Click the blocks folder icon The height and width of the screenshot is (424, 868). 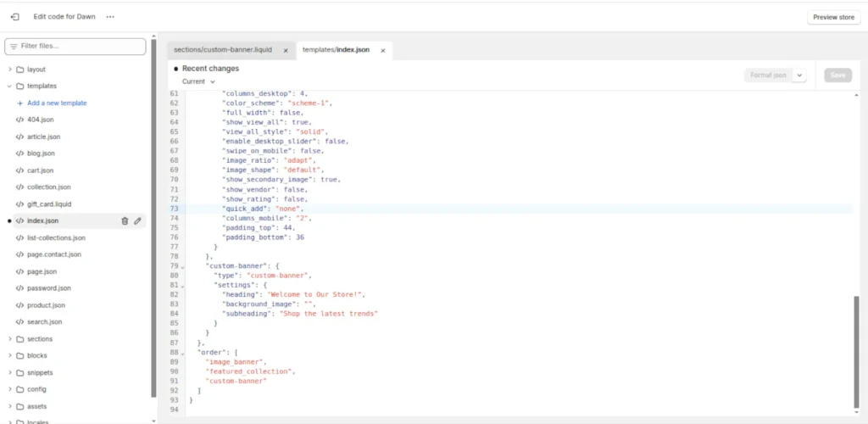pos(20,355)
